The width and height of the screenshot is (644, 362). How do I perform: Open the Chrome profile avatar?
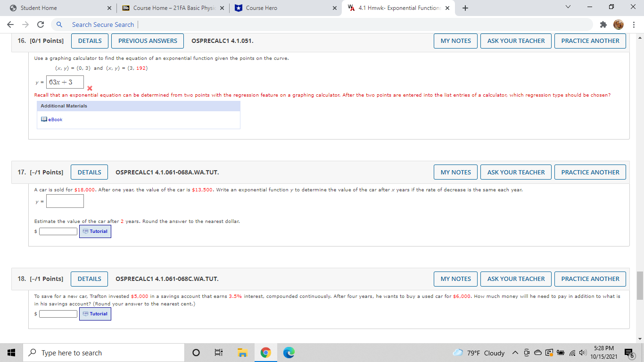pos(619,25)
